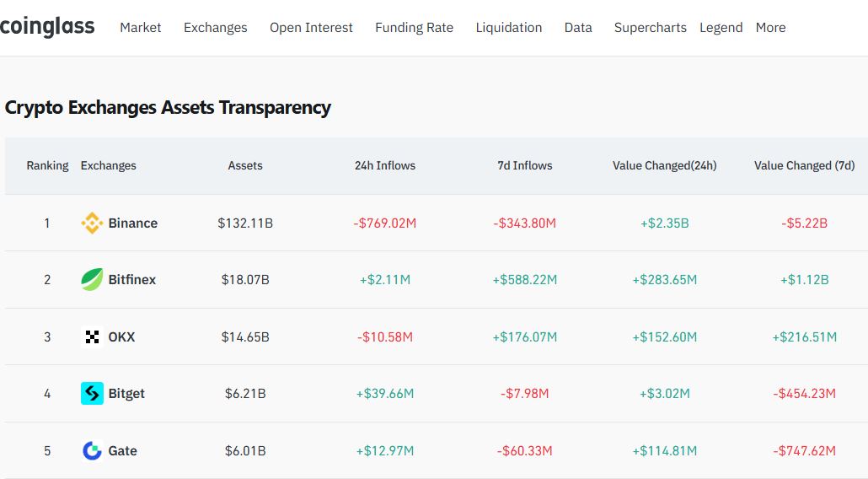Viewport: 868px width, 479px height.
Task: Open the Legend nav item
Action: (721, 28)
